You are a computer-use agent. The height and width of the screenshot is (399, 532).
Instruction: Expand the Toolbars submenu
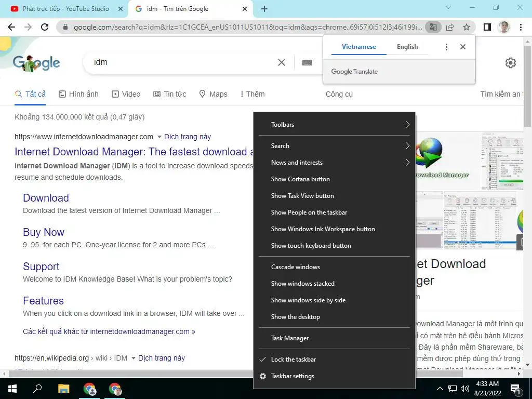(x=334, y=125)
